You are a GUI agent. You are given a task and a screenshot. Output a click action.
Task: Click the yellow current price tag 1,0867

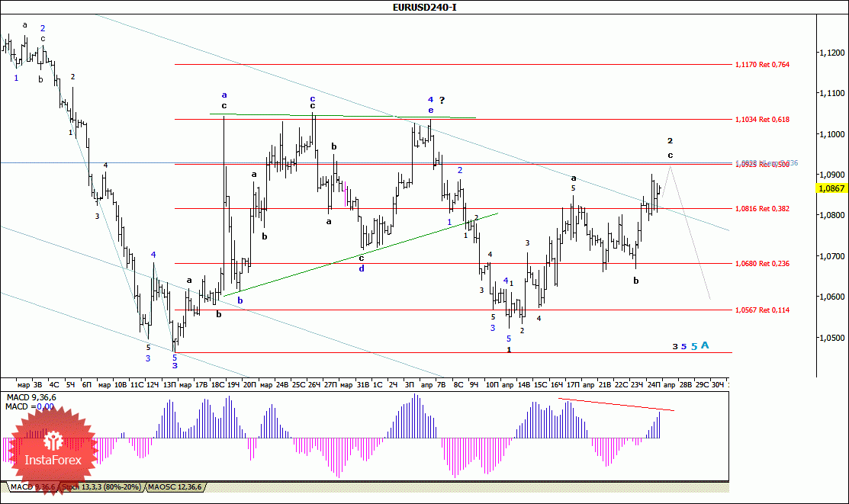click(x=831, y=188)
